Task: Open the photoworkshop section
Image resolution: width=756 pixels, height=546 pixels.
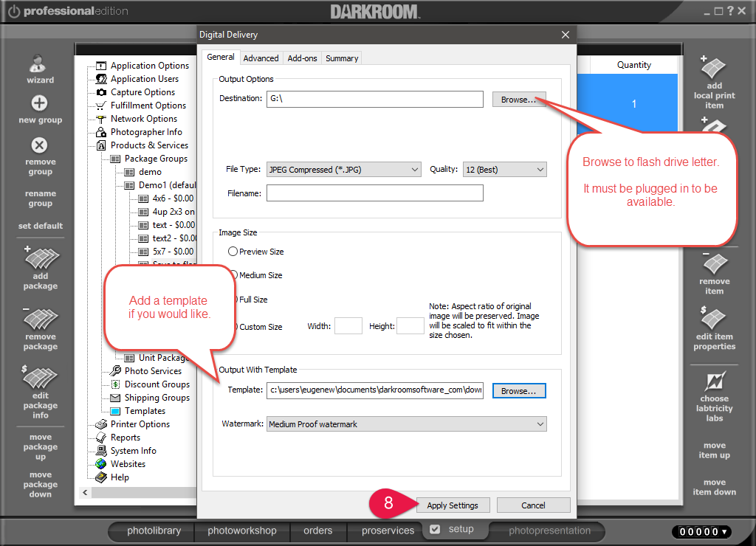Action: pos(242,531)
